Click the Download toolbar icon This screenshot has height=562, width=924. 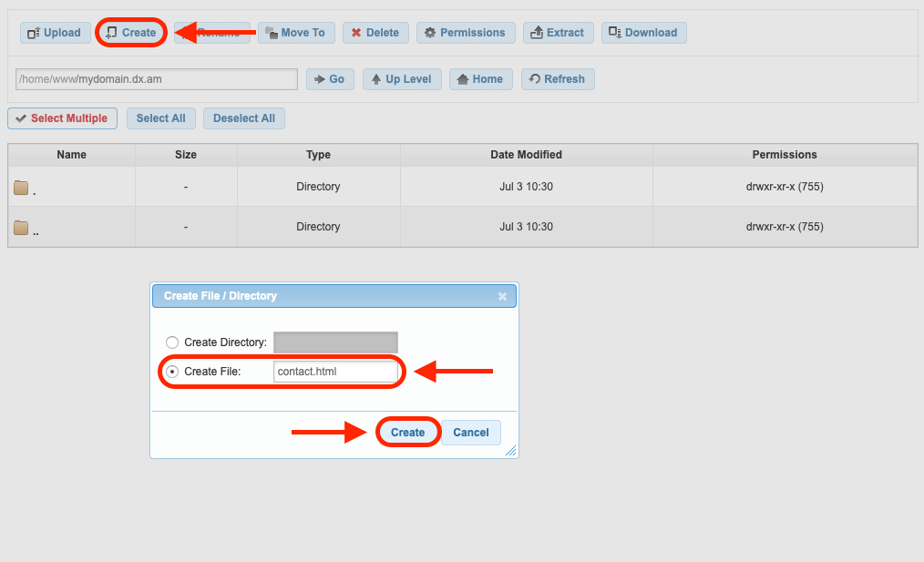coord(644,32)
